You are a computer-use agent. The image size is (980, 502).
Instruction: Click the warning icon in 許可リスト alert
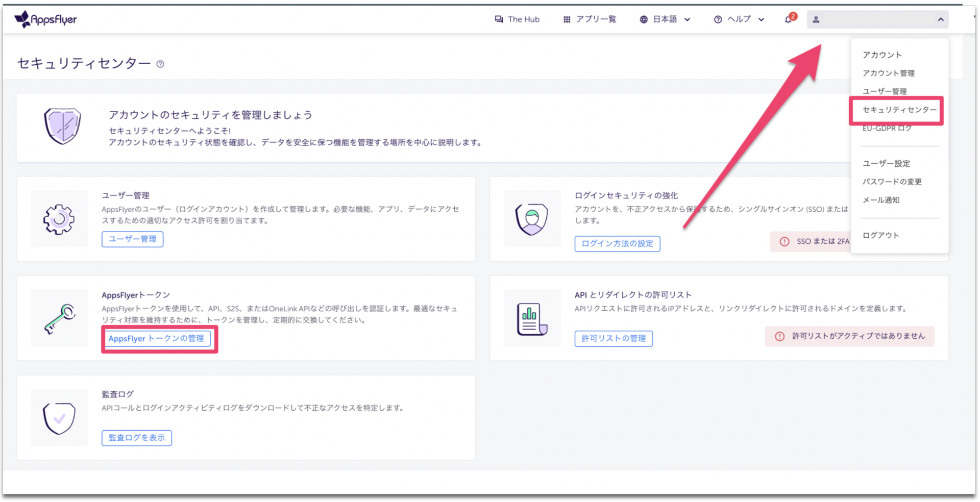coord(779,336)
